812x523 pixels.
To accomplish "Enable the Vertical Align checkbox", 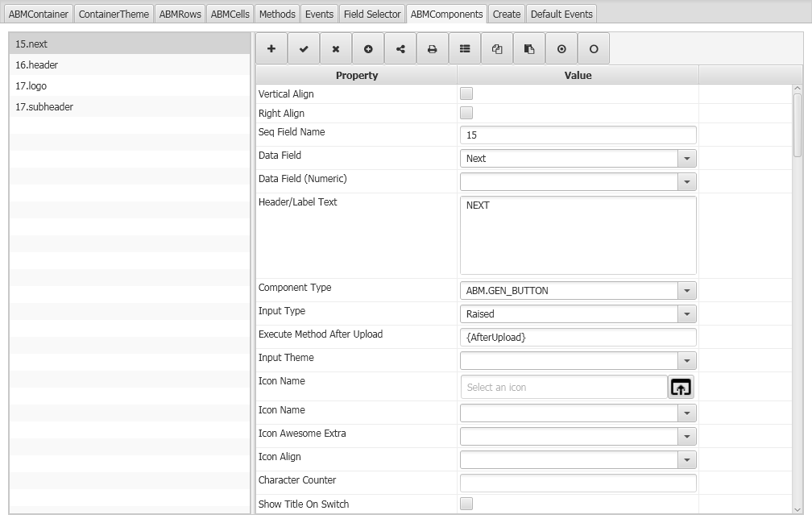I will click(x=466, y=94).
